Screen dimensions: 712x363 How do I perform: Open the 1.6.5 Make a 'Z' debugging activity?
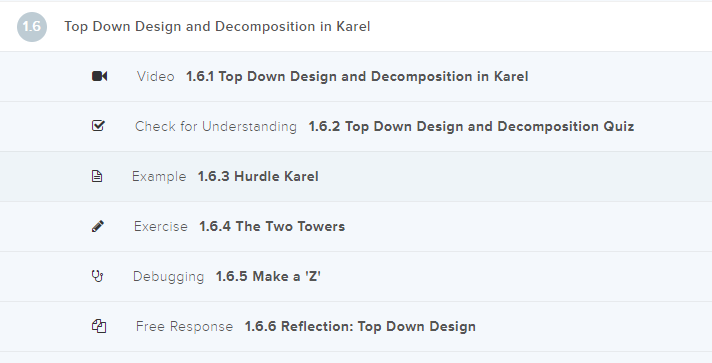pyautogui.click(x=268, y=276)
